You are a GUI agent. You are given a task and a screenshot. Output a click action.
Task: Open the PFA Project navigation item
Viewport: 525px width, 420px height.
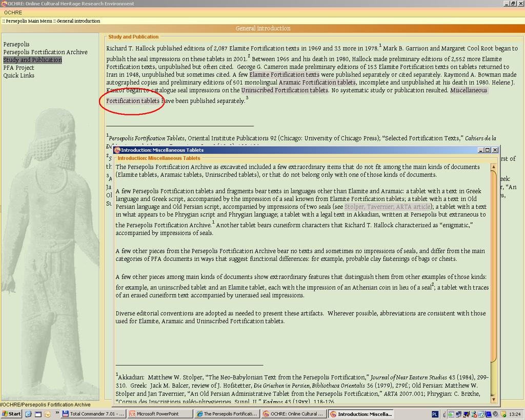point(19,68)
